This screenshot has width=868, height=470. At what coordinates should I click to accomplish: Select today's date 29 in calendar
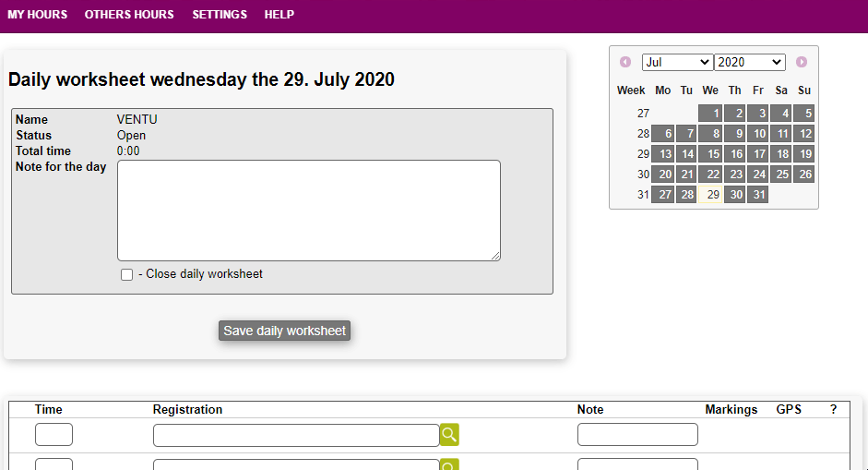coord(710,195)
